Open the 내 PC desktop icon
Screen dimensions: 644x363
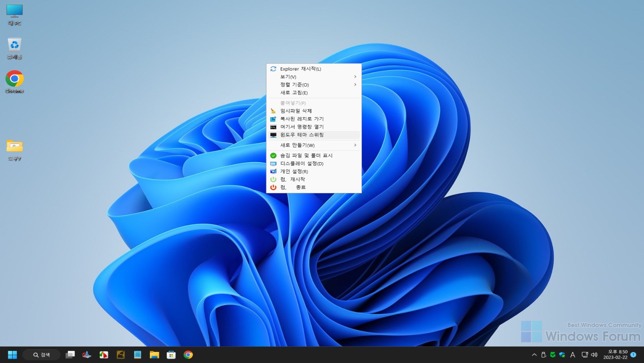[x=14, y=15]
